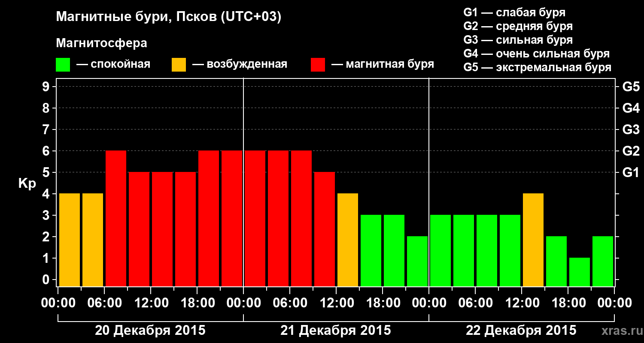Click '12:00' time label under 20 December
Viewport: 644px width, 343px height.
pos(151,303)
